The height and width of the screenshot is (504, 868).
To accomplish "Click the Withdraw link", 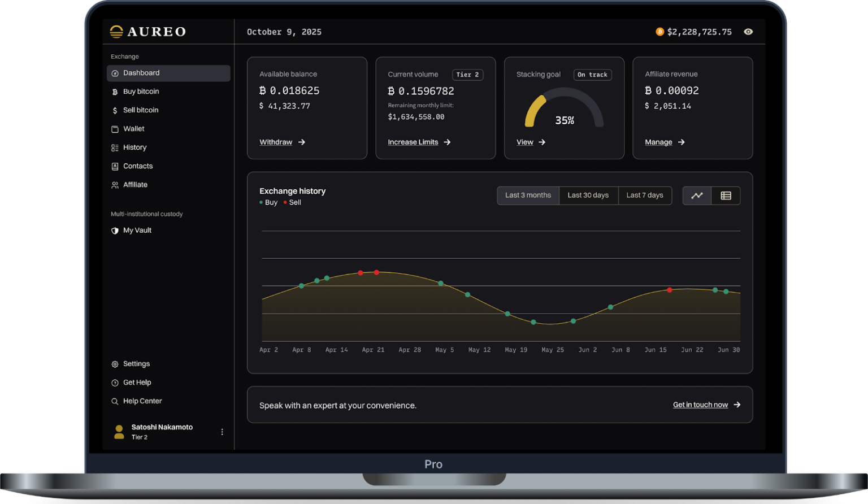I will click(276, 142).
